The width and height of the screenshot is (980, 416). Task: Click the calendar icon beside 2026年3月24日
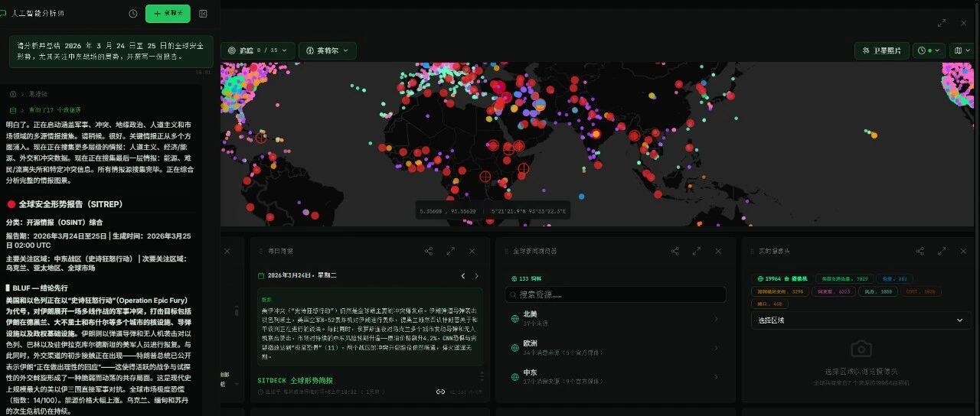click(x=261, y=275)
